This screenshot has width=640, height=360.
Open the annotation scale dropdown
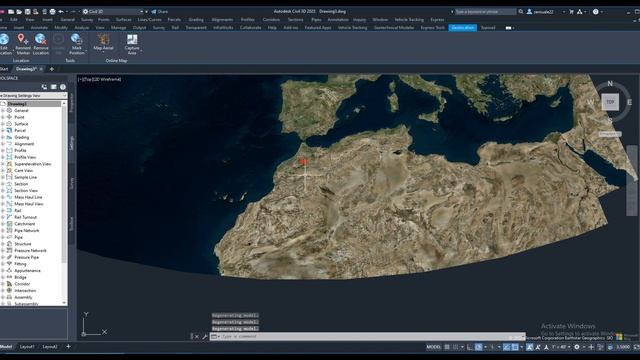click(562, 347)
